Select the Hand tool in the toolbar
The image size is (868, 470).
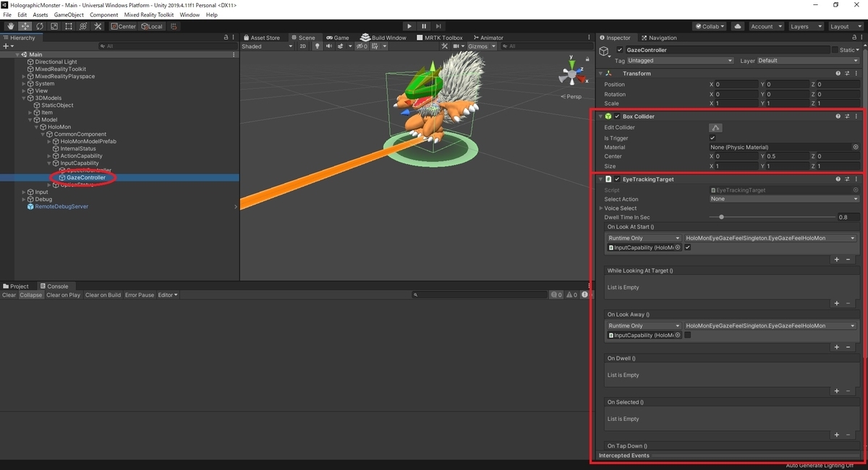click(x=11, y=26)
